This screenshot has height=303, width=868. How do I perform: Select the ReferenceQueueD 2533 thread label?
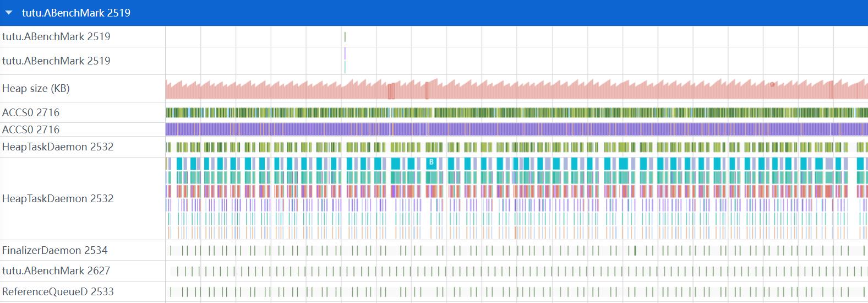point(58,292)
